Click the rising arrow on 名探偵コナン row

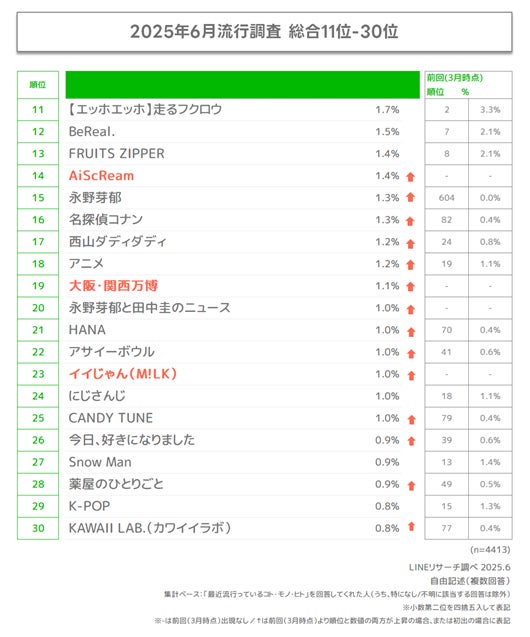coord(411,221)
